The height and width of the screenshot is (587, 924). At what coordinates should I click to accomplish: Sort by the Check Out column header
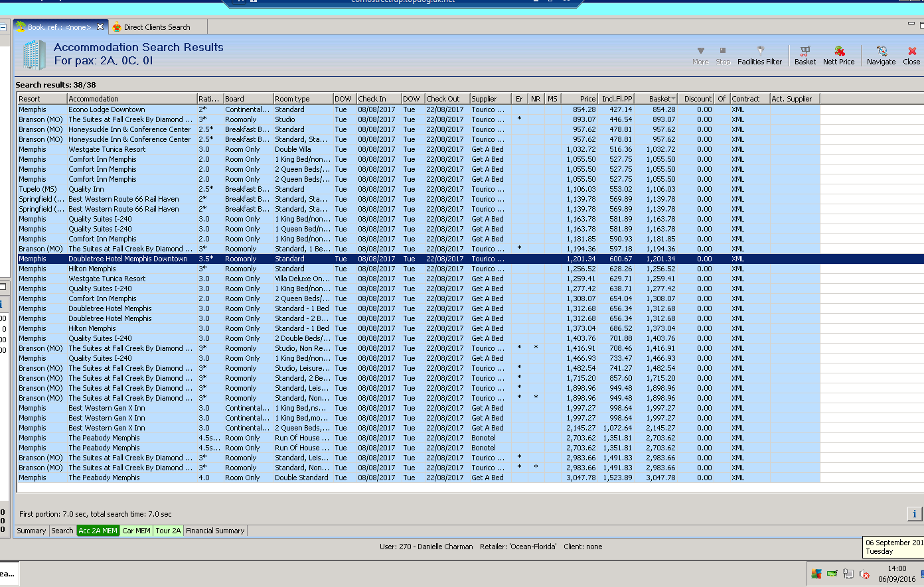[x=447, y=99]
